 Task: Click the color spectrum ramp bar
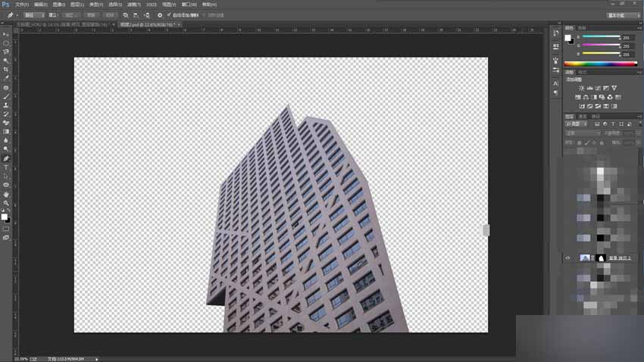pos(601,64)
